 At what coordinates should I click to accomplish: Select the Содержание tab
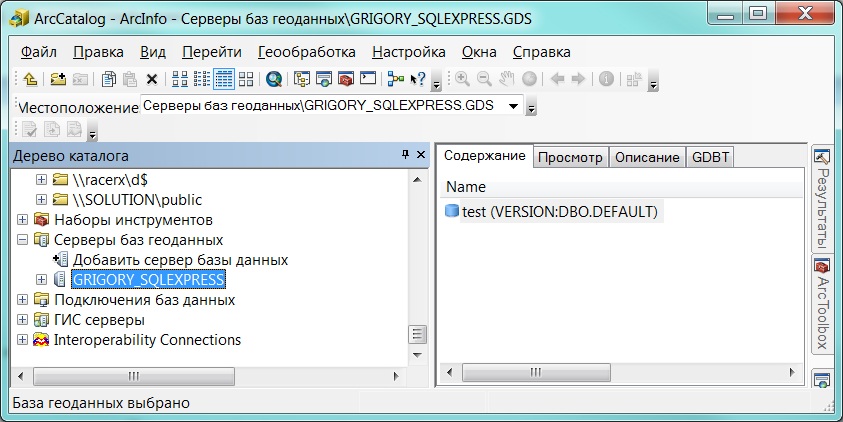484,156
